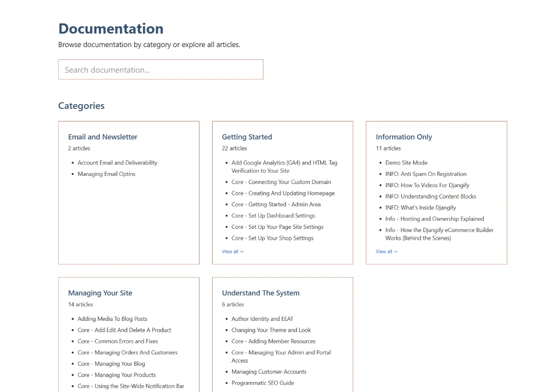The height and width of the screenshot is (392, 544).
Task: Open INFO: Understanding Content Blocks
Action: [x=431, y=196]
